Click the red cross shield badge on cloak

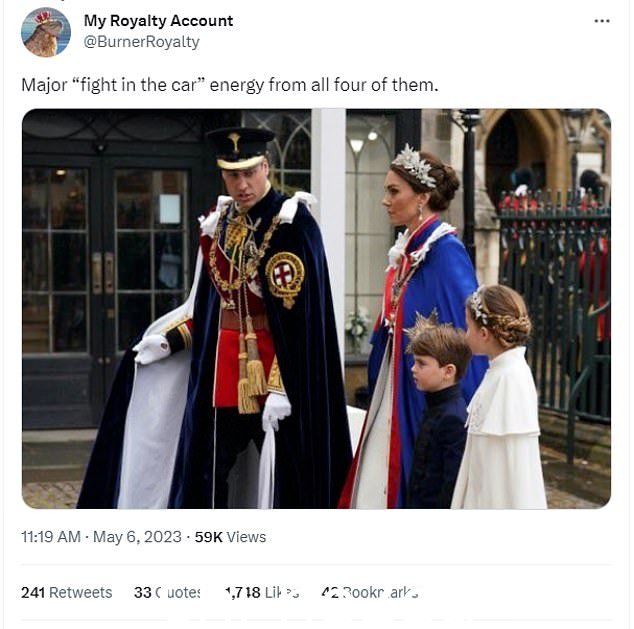coord(285,277)
